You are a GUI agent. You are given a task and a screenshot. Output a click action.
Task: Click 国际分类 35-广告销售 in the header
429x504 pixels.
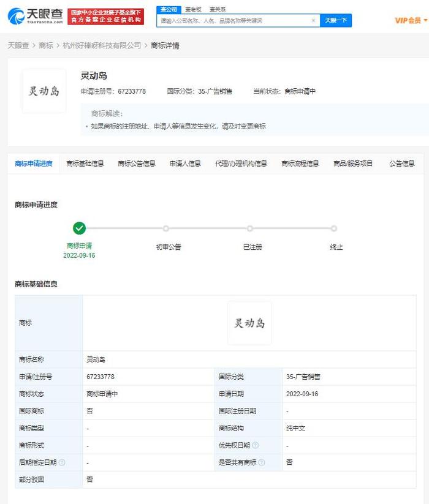tap(199, 92)
